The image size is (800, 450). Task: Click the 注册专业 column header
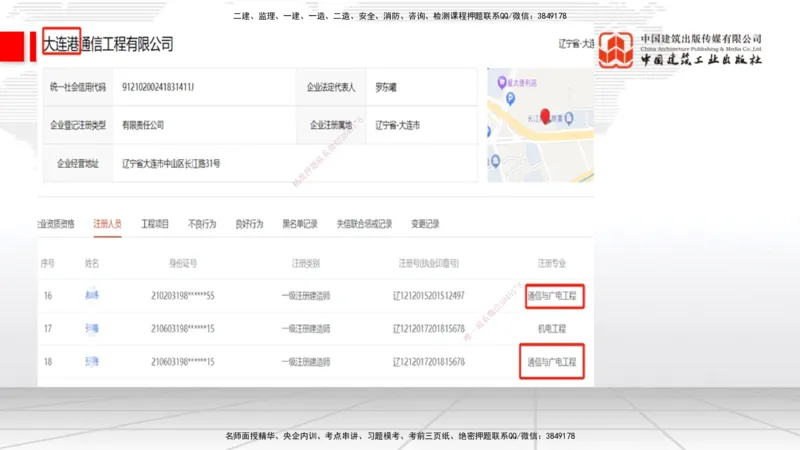point(552,263)
